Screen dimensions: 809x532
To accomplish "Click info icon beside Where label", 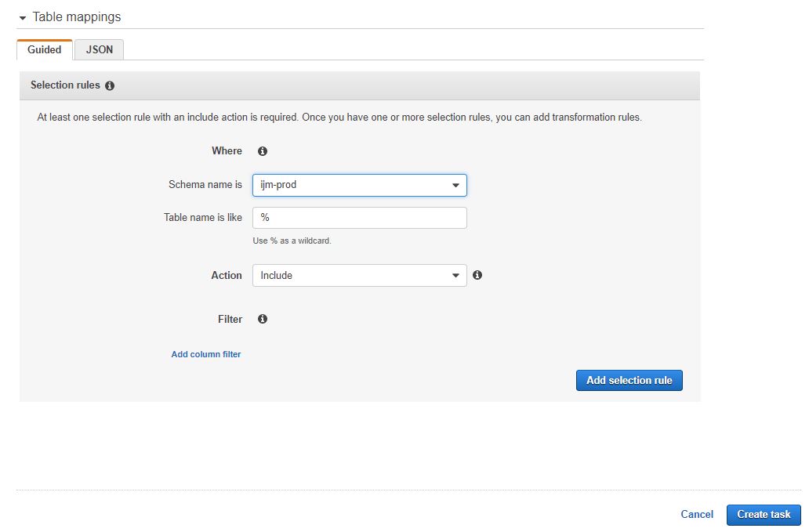I will pos(262,151).
